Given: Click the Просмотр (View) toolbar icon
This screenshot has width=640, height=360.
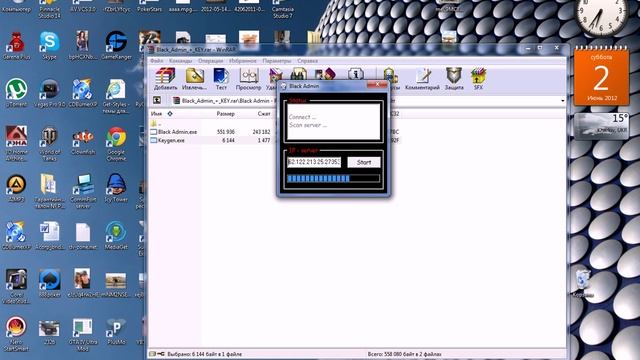Looking at the screenshot, I should [248, 79].
